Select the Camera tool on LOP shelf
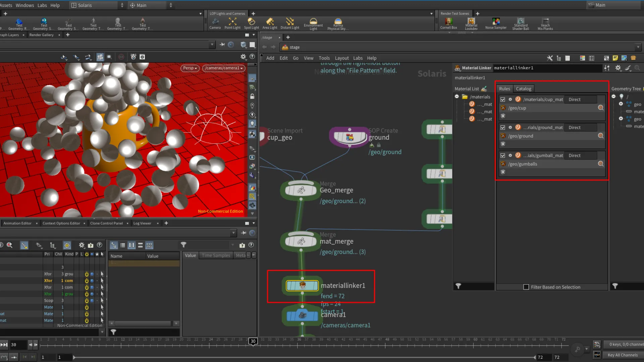644x362 pixels. 215,23
